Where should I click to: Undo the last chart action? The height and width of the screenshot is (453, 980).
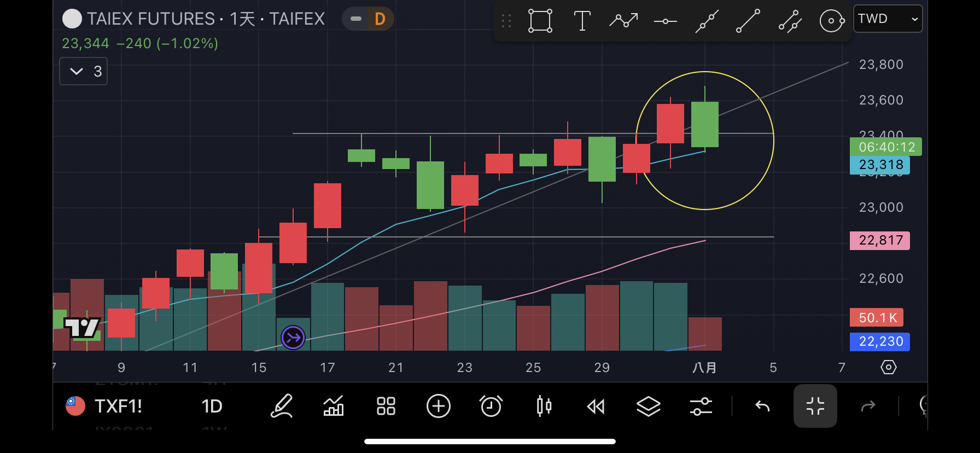click(x=762, y=406)
